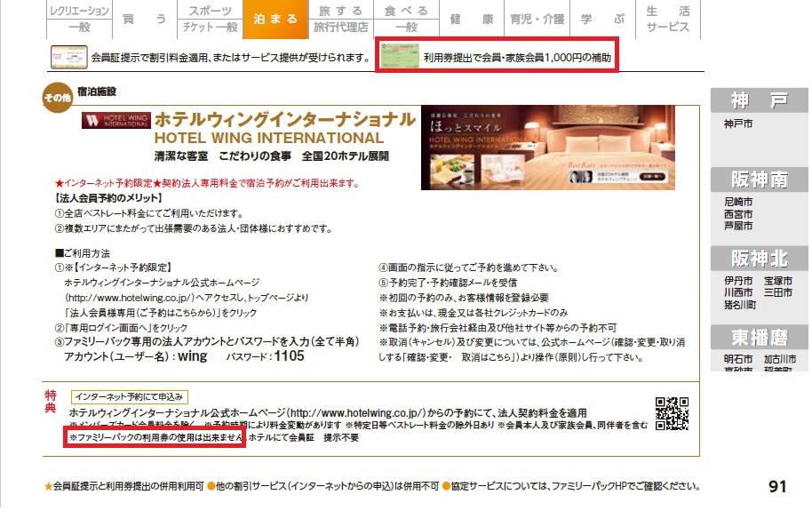
Task: Open the hotelwing.co.jp URL in 特典 section
Action: click(x=357, y=413)
